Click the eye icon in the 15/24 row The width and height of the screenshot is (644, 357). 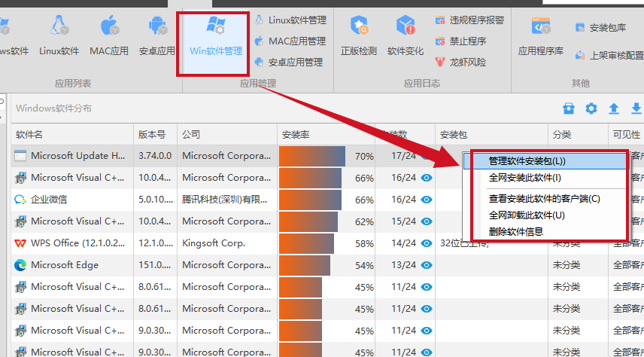427,221
